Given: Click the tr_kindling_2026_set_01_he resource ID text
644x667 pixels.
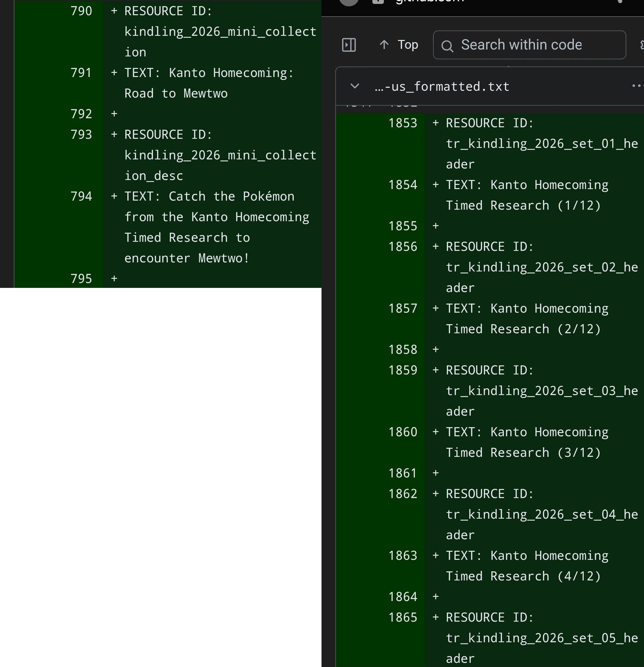Looking at the screenshot, I should [542, 144].
